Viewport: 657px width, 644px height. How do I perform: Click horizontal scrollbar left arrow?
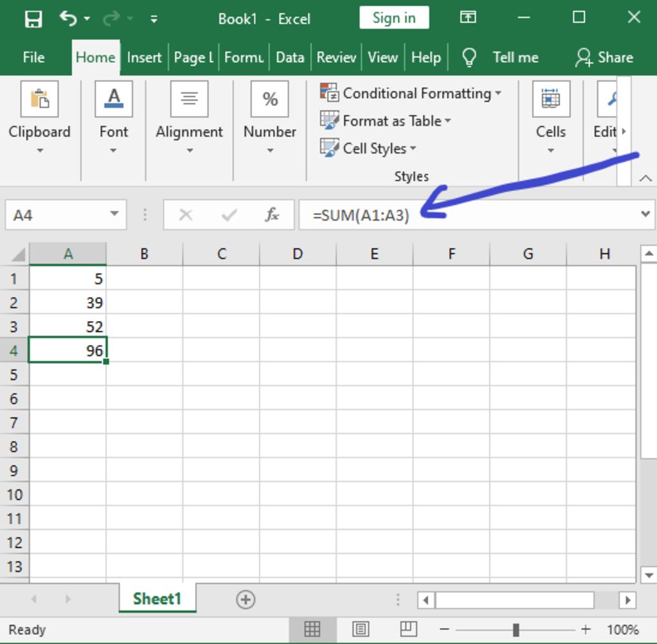426,600
